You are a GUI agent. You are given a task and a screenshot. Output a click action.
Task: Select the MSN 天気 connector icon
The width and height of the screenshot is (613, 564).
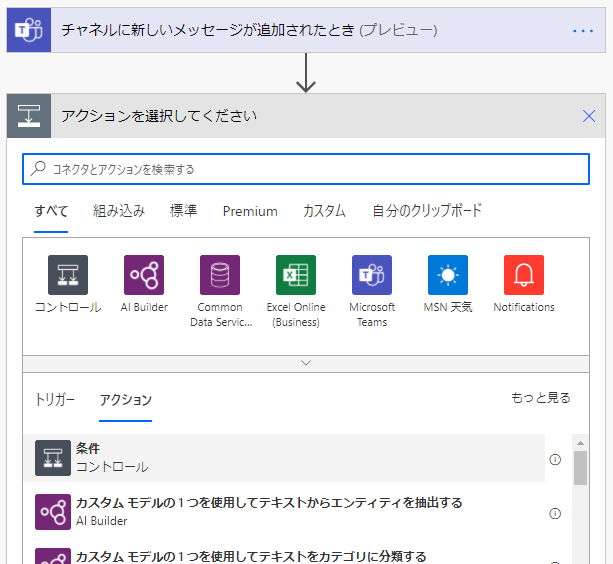[x=448, y=275]
